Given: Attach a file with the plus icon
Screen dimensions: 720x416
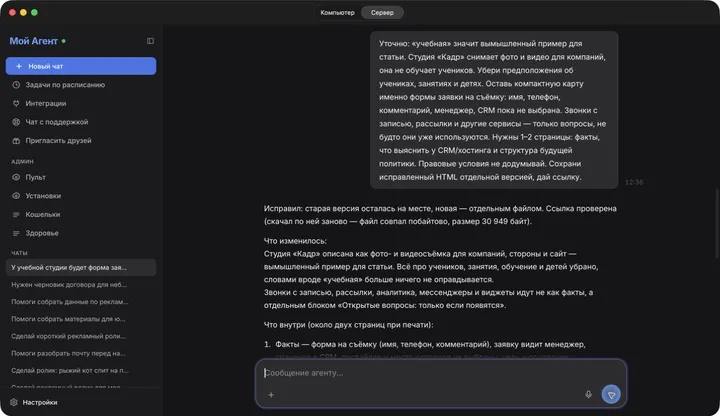Looking at the screenshot, I should [271, 394].
